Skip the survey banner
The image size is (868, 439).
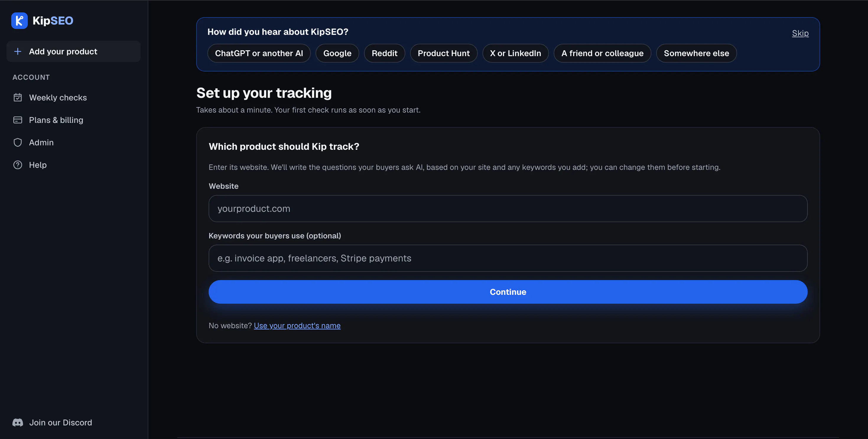pyautogui.click(x=800, y=33)
